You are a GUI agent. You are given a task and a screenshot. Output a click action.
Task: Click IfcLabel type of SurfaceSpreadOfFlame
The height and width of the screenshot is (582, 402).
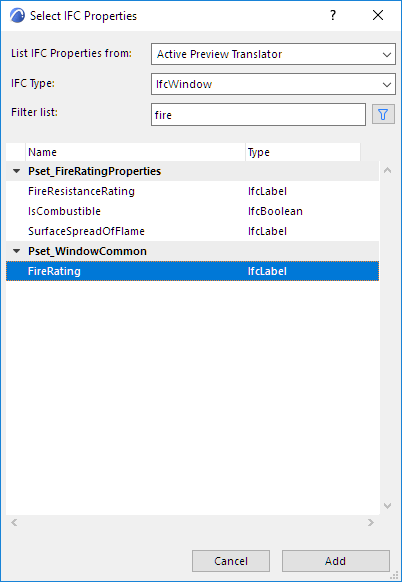pyautogui.click(x=267, y=231)
